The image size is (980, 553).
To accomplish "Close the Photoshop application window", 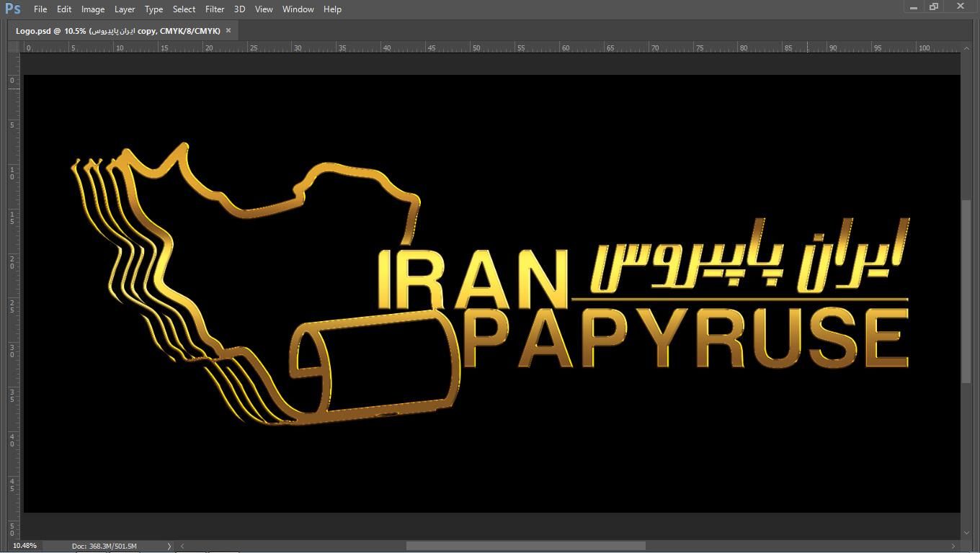I will coord(961,6).
